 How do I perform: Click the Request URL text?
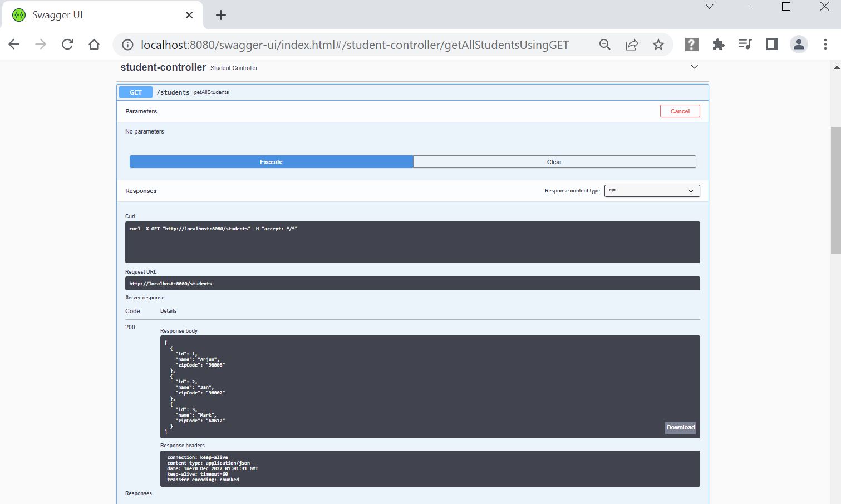[x=170, y=284]
